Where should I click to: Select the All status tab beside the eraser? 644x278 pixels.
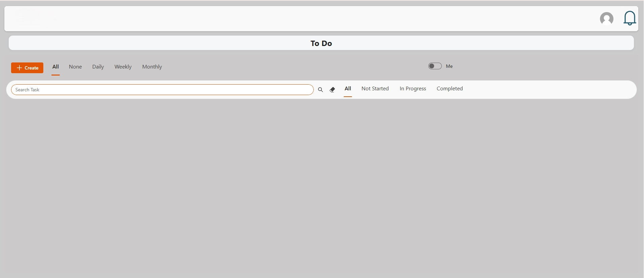[x=348, y=89]
